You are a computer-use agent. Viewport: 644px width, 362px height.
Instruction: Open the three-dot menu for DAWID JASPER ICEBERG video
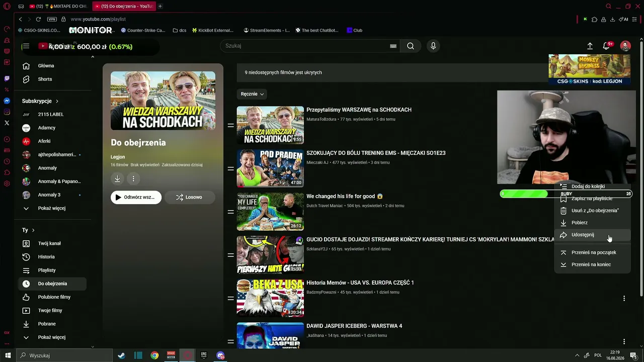pos(624,341)
